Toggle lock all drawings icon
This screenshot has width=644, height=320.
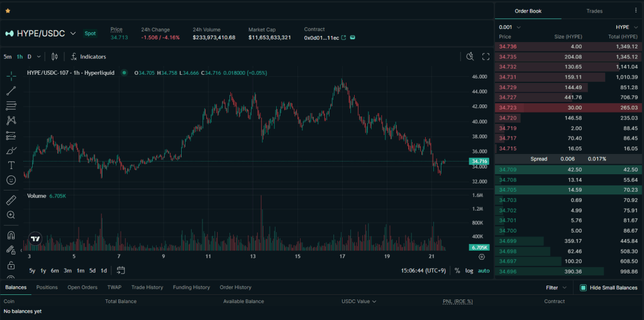point(11,265)
